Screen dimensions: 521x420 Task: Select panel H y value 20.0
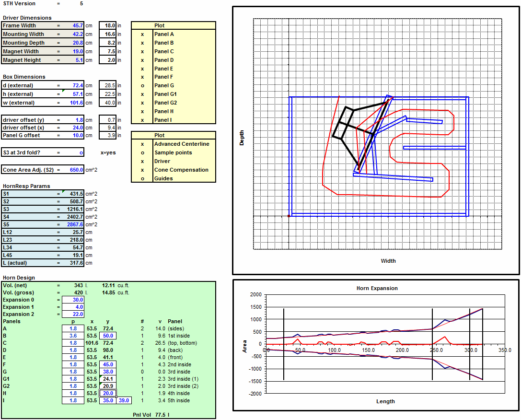[x=108, y=393]
